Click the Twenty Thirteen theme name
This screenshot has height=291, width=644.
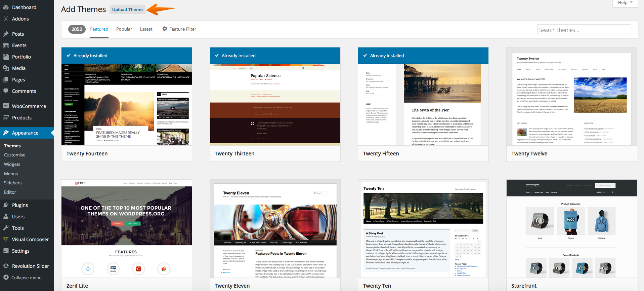pyautogui.click(x=234, y=154)
